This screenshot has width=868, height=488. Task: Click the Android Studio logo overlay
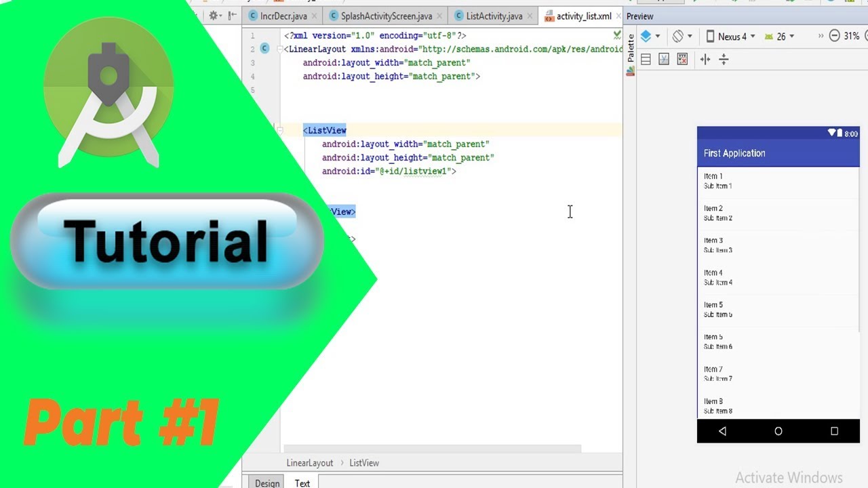(x=108, y=93)
